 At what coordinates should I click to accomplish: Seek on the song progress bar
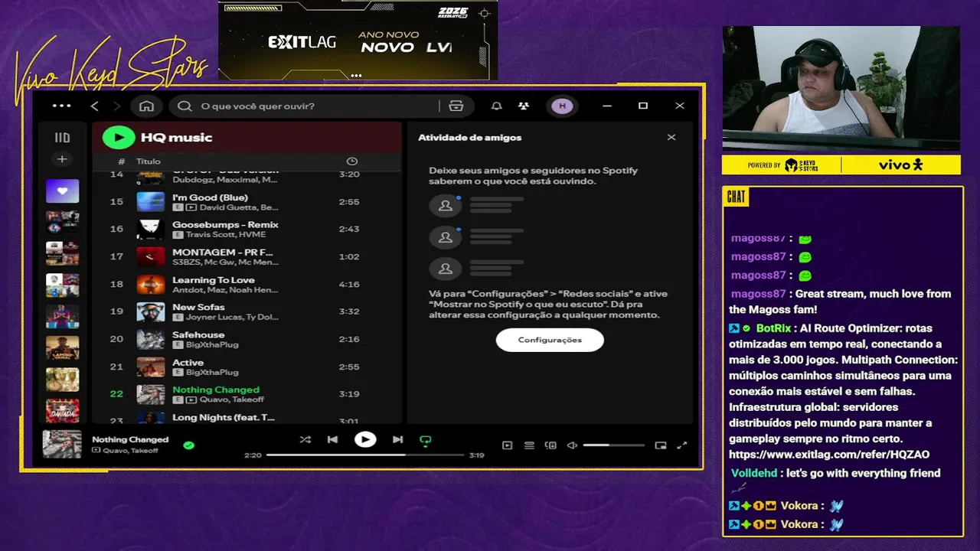365,455
